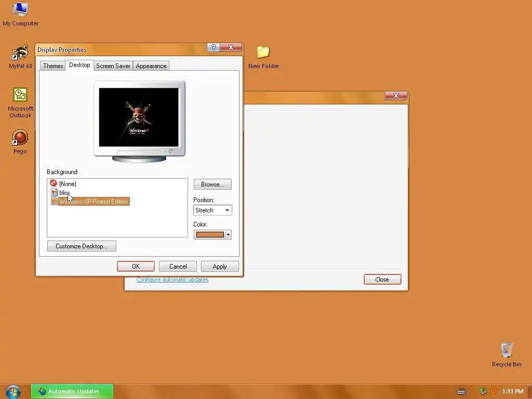Screen dimensions: 532x399
Task: Click the Apply button
Action: pyautogui.click(x=220, y=267)
